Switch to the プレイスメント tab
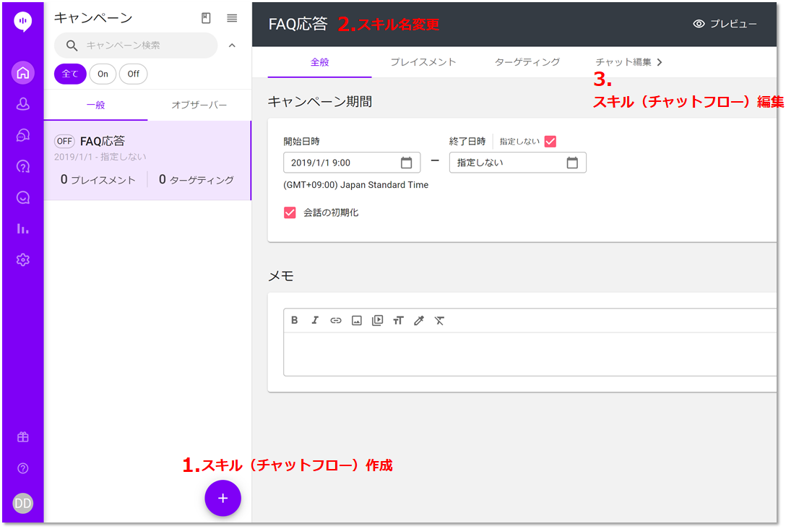This screenshot has height=529, width=812. 423,62
